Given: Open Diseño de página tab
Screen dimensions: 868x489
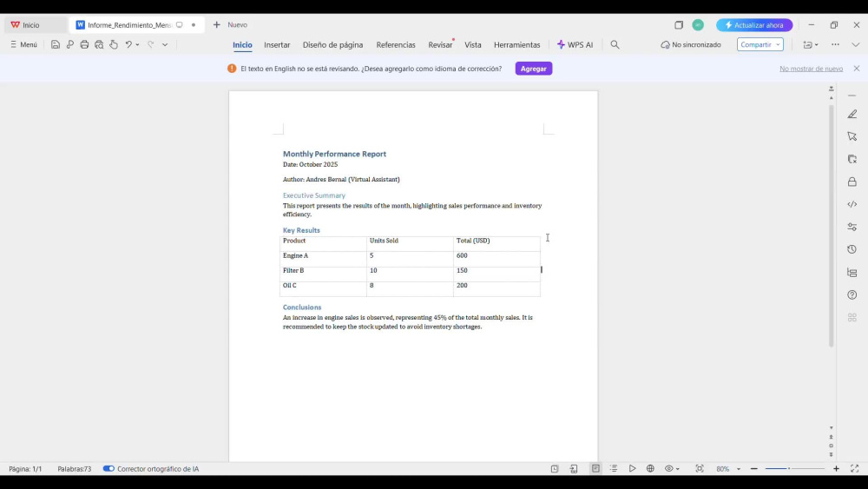Looking at the screenshot, I should coord(332,45).
